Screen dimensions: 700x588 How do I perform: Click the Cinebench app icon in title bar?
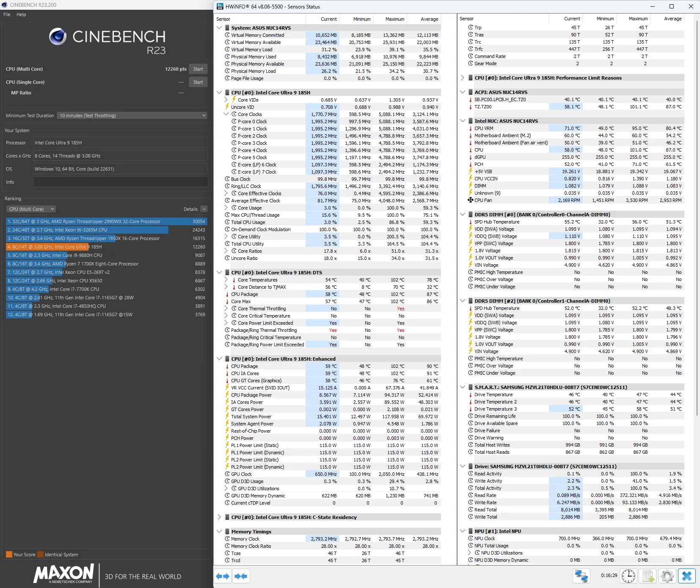[5, 5]
